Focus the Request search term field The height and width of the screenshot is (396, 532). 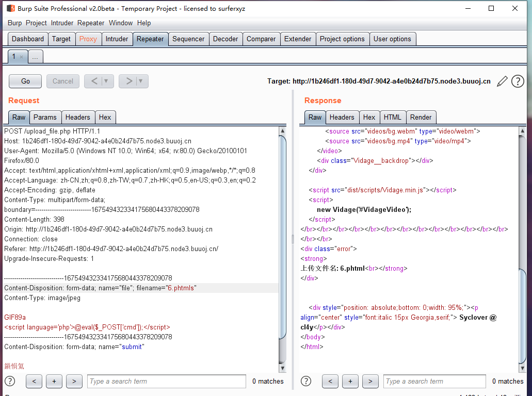(x=167, y=381)
